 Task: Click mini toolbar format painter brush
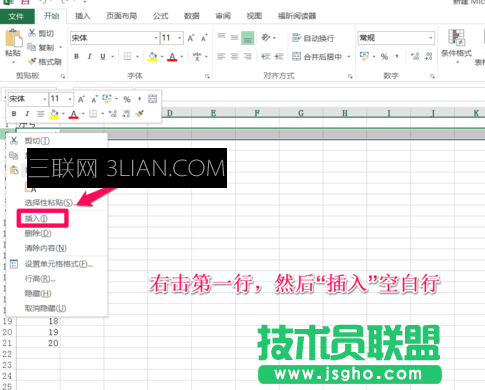(140, 114)
